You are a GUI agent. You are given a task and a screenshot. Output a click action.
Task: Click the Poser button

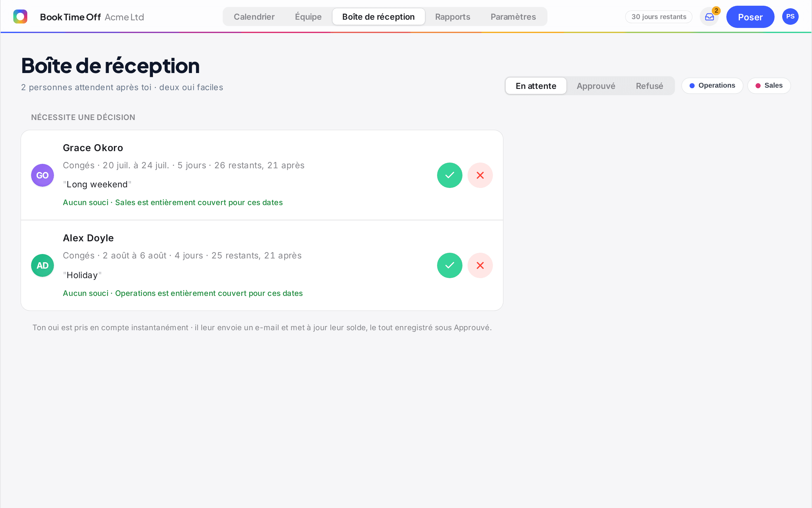pos(750,17)
